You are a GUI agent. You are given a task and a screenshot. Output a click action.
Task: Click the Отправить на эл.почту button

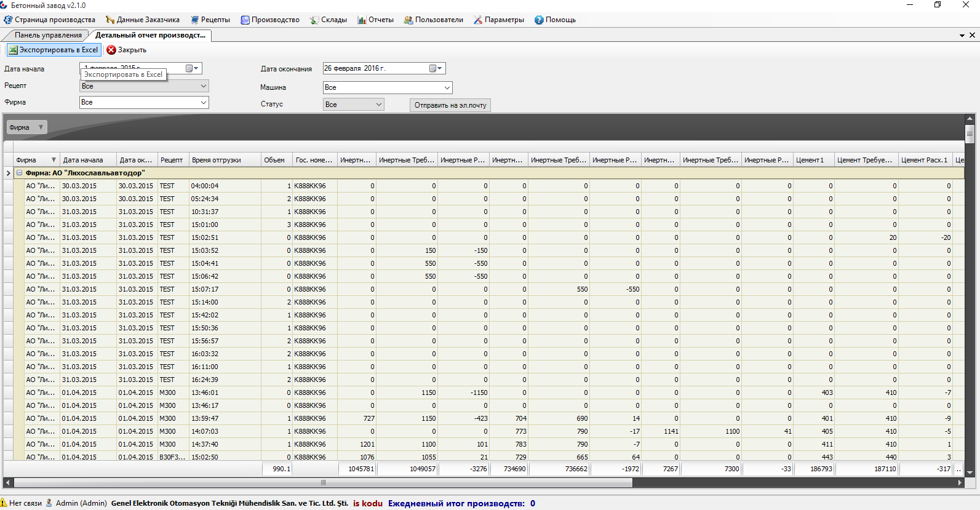450,105
